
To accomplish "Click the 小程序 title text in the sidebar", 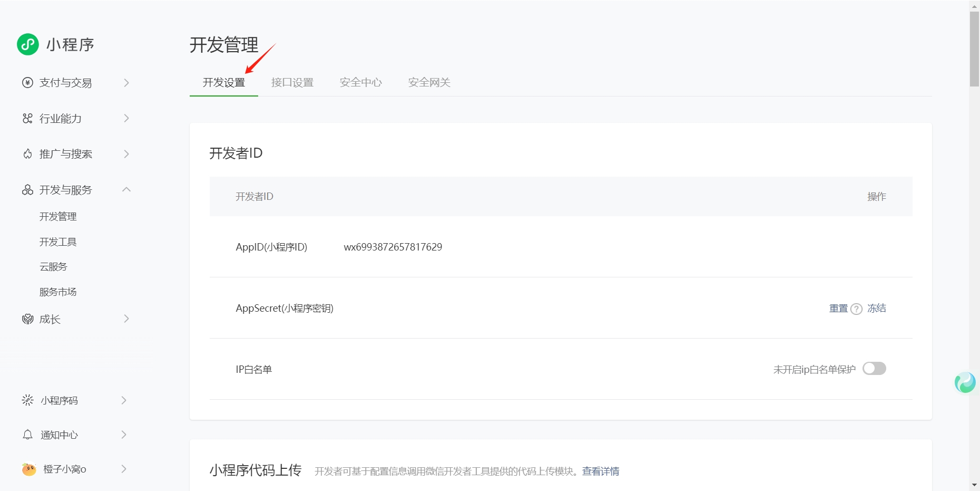I will 70,45.
